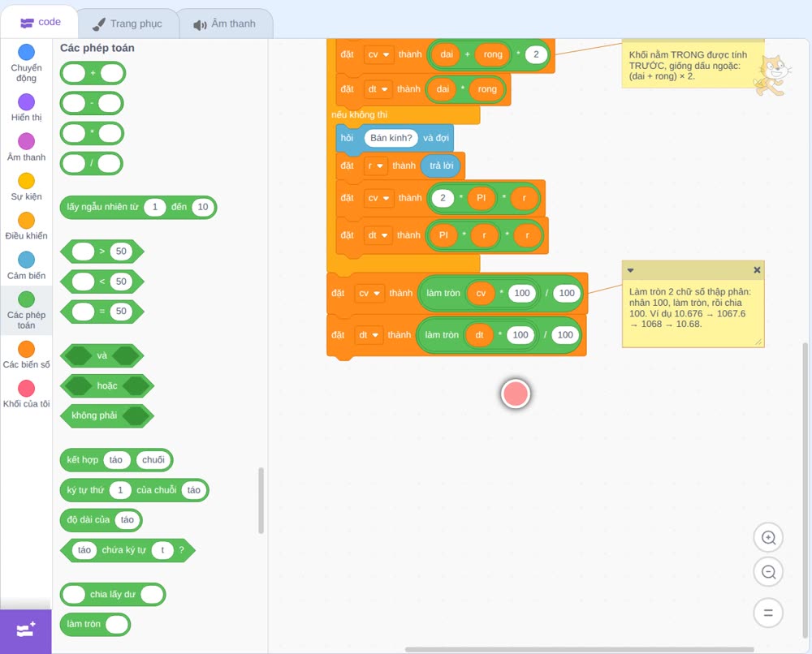Image resolution: width=812 pixels, height=654 pixels.
Task: Close the Làm tròn comment note
Action: [x=757, y=269]
